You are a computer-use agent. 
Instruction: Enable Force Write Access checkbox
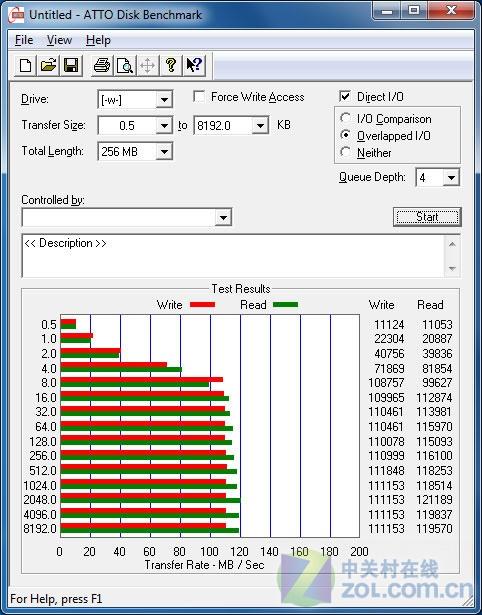pyautogui.click(x=199, y=96)
